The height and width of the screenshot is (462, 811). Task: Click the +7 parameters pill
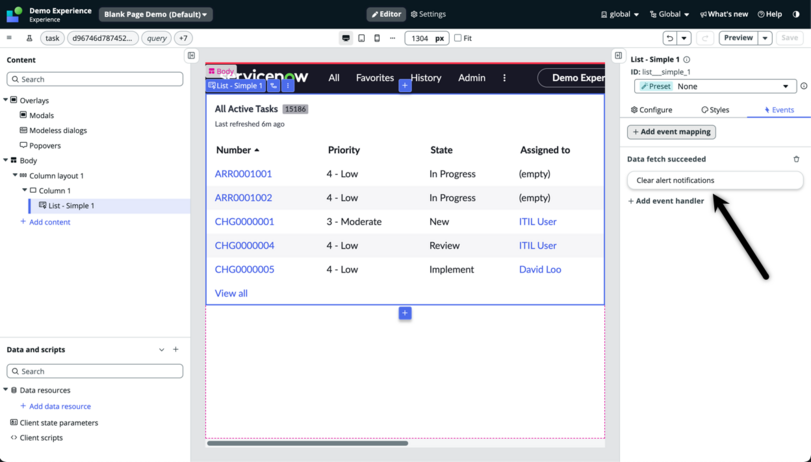tap(183, 38)
